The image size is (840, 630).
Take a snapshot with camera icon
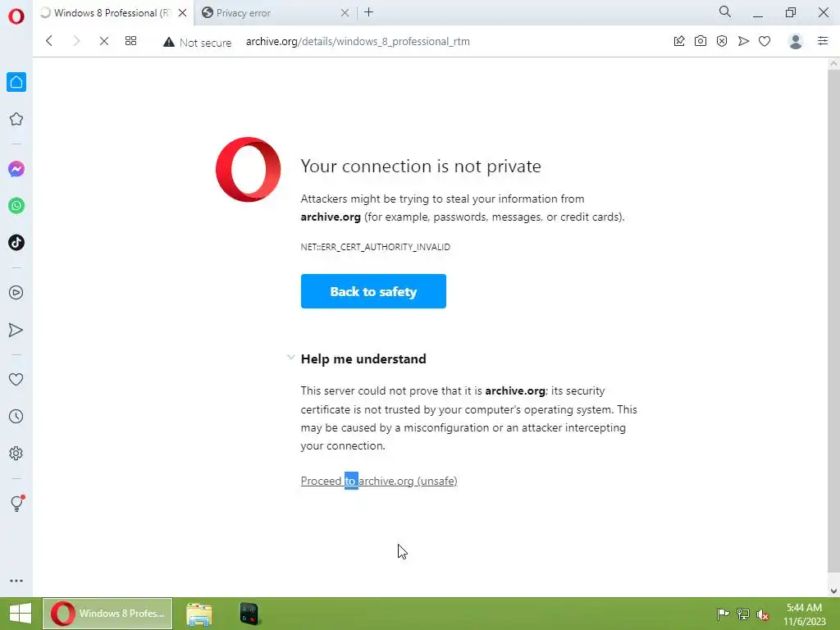(x=701, y=41)
